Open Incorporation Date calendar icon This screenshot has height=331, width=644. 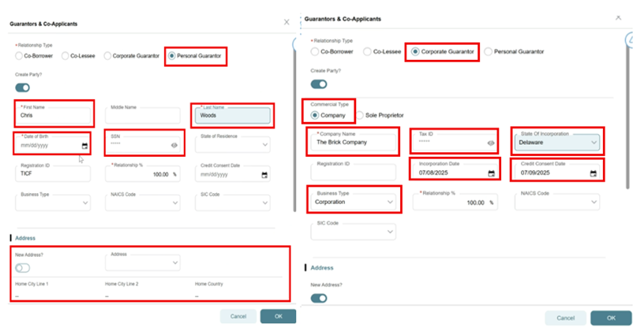[x=491, y=173]
